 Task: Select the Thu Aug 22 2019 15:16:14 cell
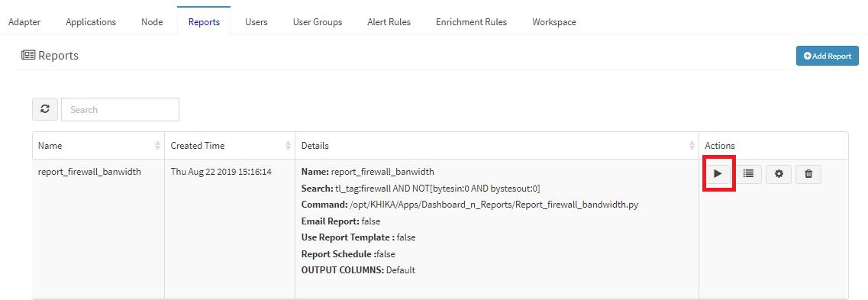pyautogui.click(x=221, y=172)
